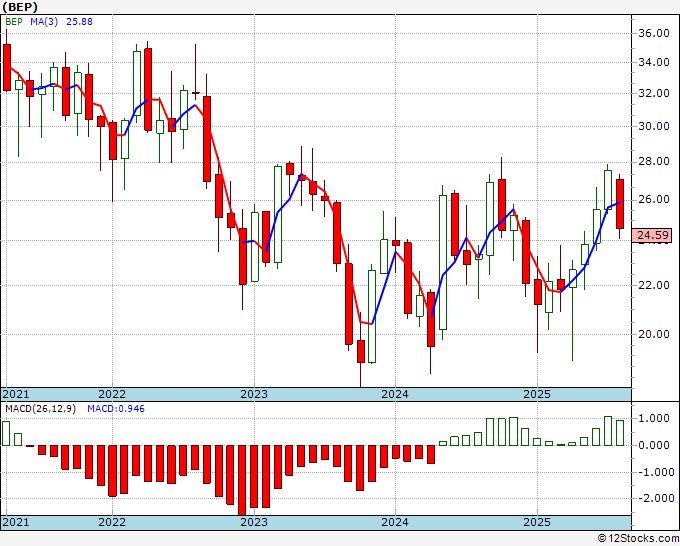
Task: Click 2023 on the MACD panel timeline
Action: 254,522
